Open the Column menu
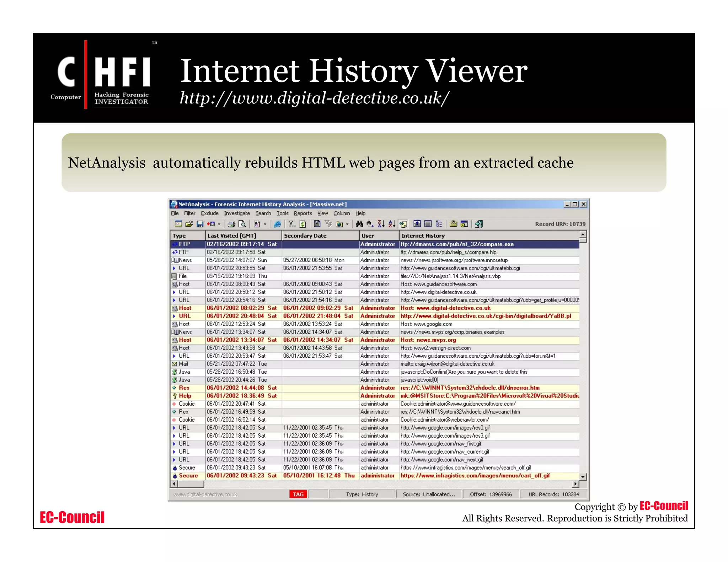This screenshot has width=728, height=562. [x=342, y=213]
